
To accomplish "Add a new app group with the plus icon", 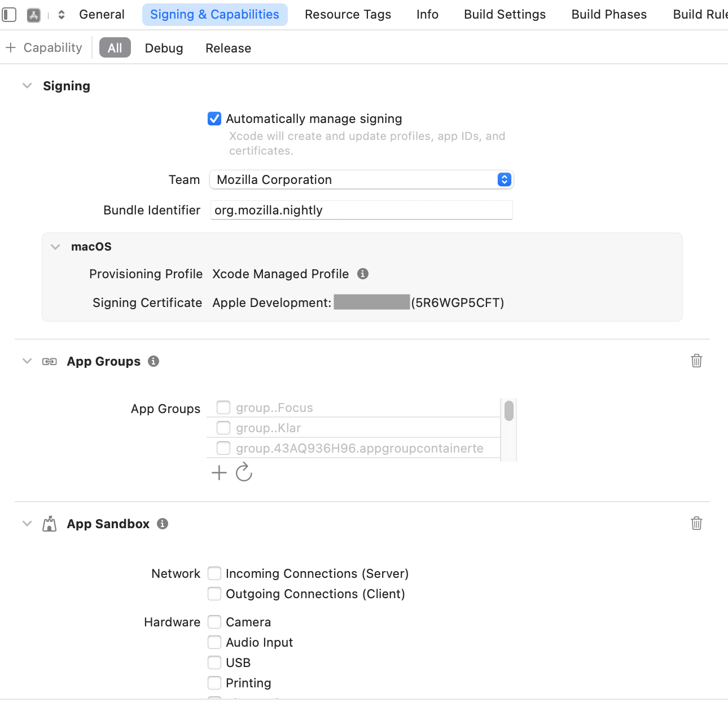I will point(219,472).
